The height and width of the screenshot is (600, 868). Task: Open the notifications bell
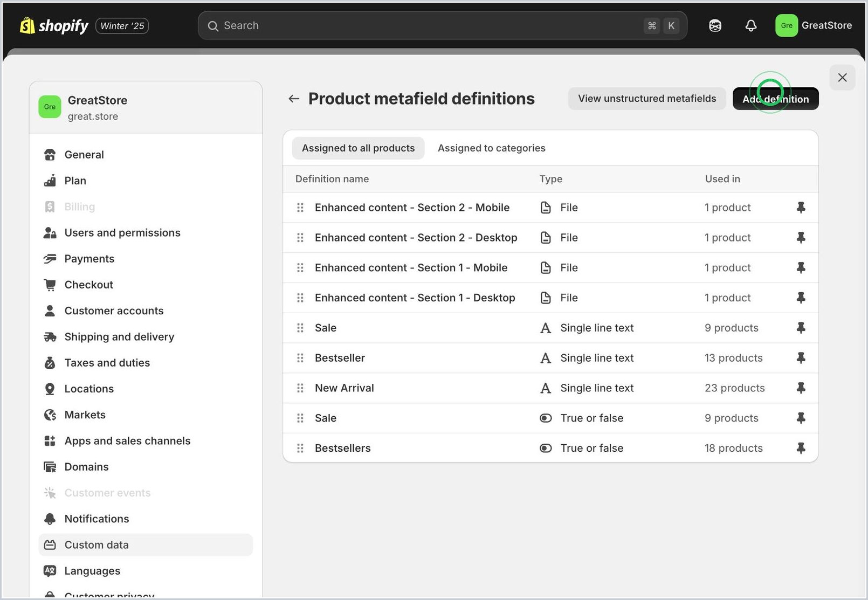pyautogui.click(x=751, y=25)
